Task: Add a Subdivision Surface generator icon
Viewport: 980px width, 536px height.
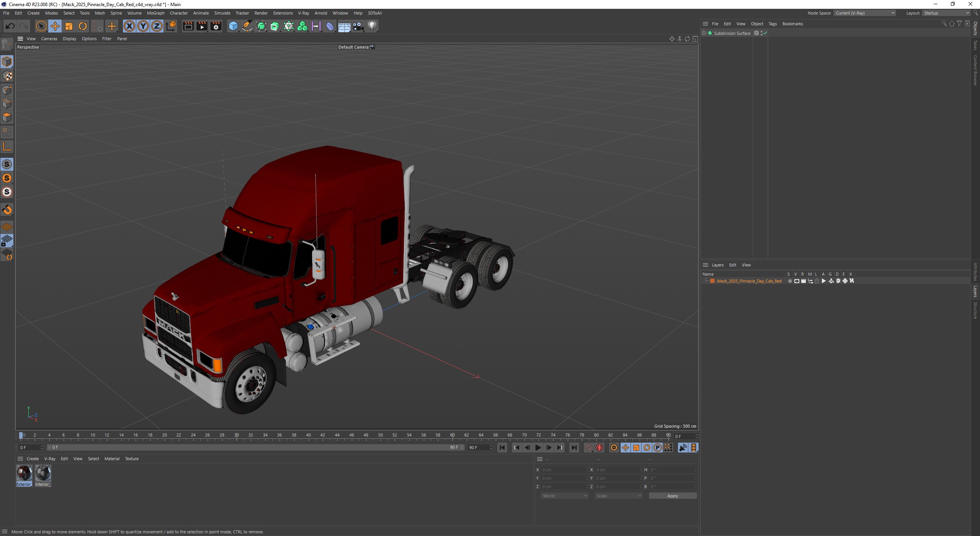Action: click(261, 26)
